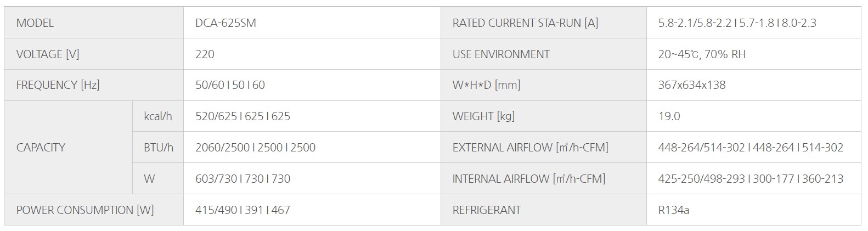The image size is (868, 231).
Task: Click the BTU/h unit cell
Action: pos(158,148)
